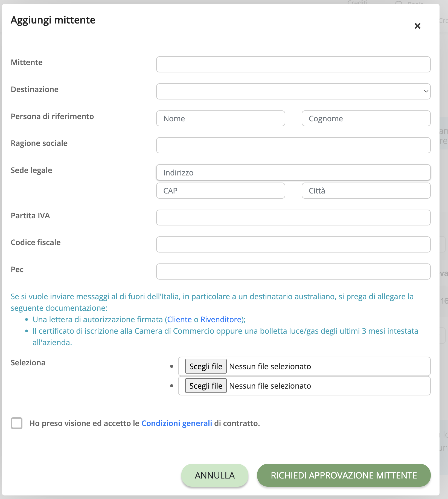Image resolution: width=448 pixels, height=499 pixels.
Task: Close the Aggiungi mittente dialog
Action: tap(417, 26)
